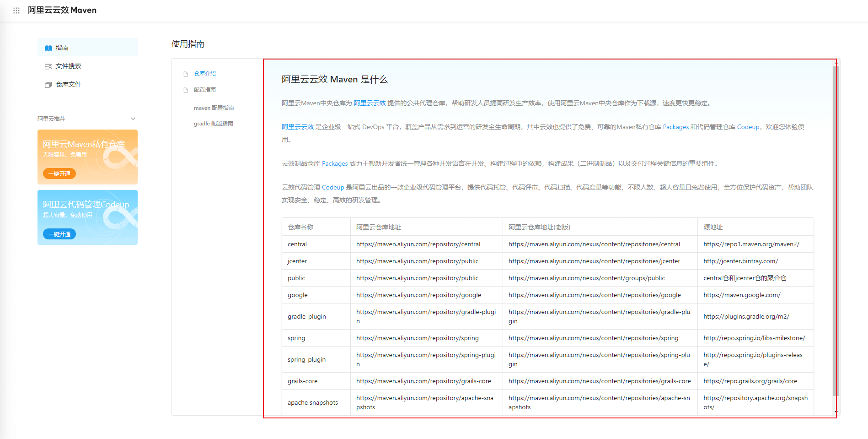
Task: Click the central repository name cell
Action: pyautogui.click(x=316, y=244)
